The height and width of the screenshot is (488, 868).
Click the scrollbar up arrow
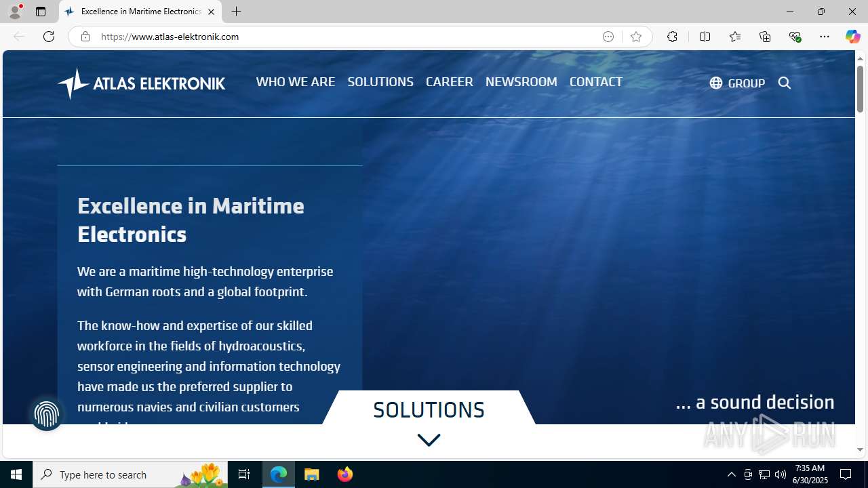860,58
